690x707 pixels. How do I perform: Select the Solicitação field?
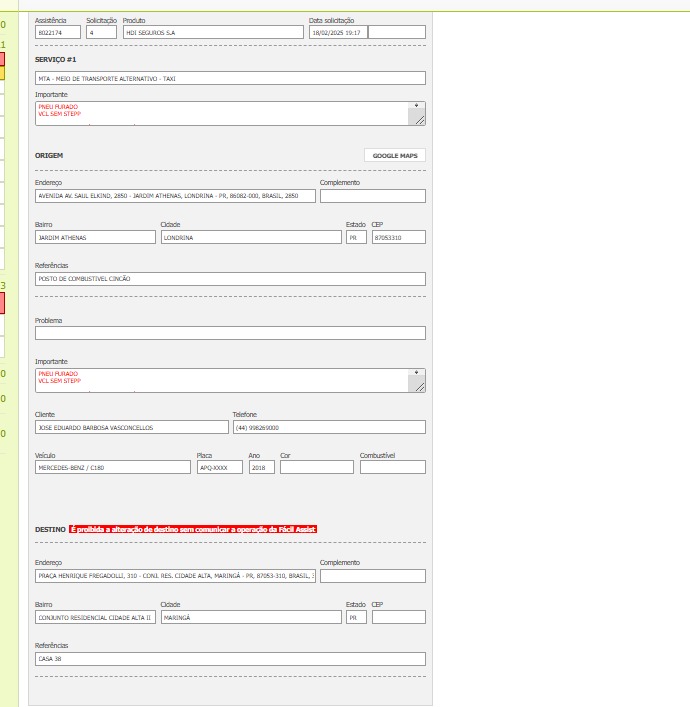click(x=101, y=32)
